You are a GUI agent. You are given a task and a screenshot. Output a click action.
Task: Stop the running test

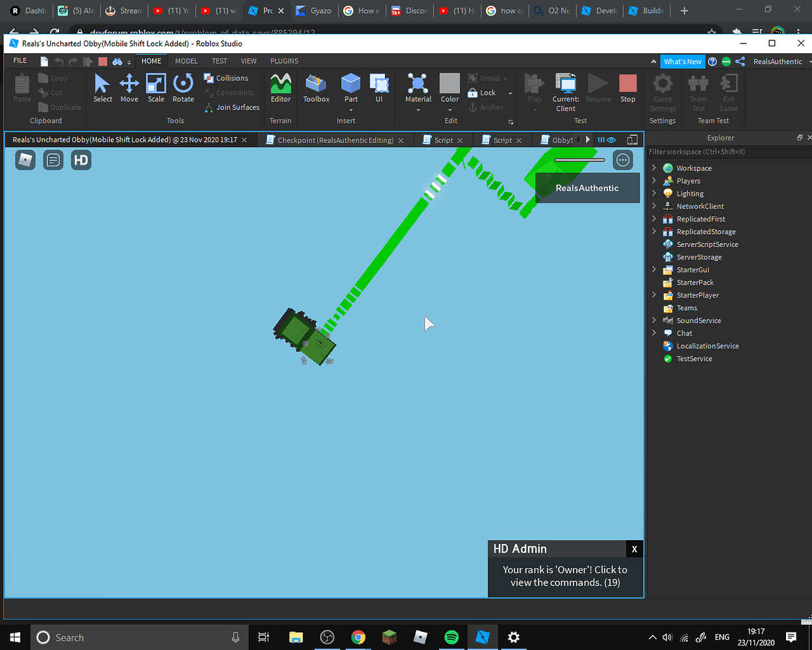628,88
